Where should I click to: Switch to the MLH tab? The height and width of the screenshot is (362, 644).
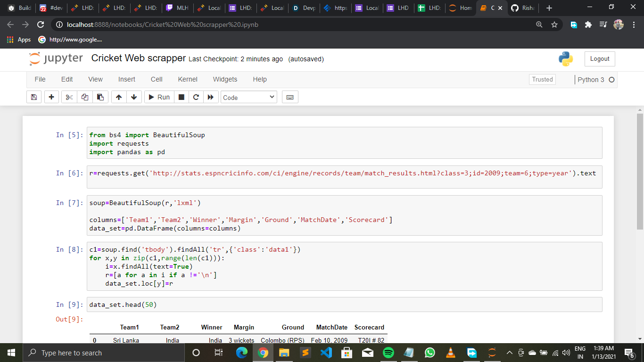click(177, 8)
